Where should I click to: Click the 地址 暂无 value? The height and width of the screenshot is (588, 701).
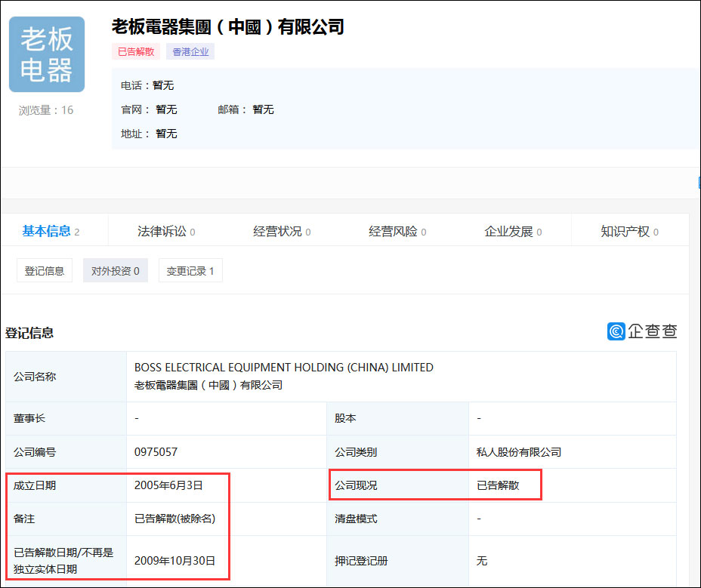pyautogui.click(x=166, y=134)
